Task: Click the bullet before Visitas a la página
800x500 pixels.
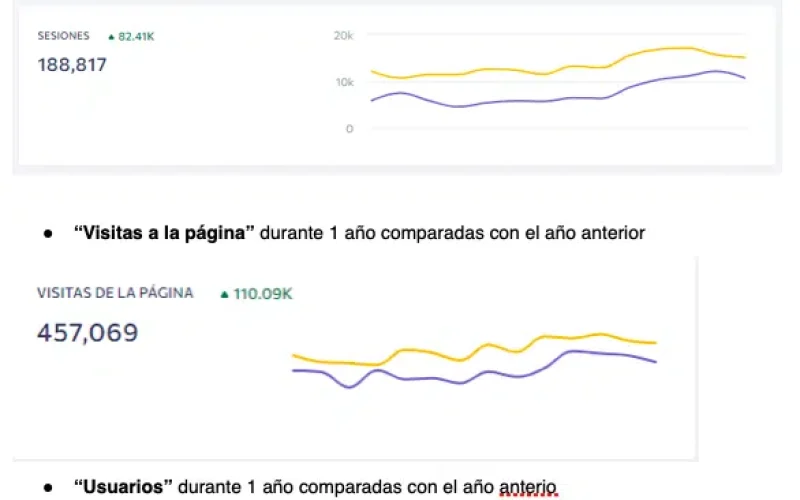Action: pyautogui.click(x=48, y=234)
